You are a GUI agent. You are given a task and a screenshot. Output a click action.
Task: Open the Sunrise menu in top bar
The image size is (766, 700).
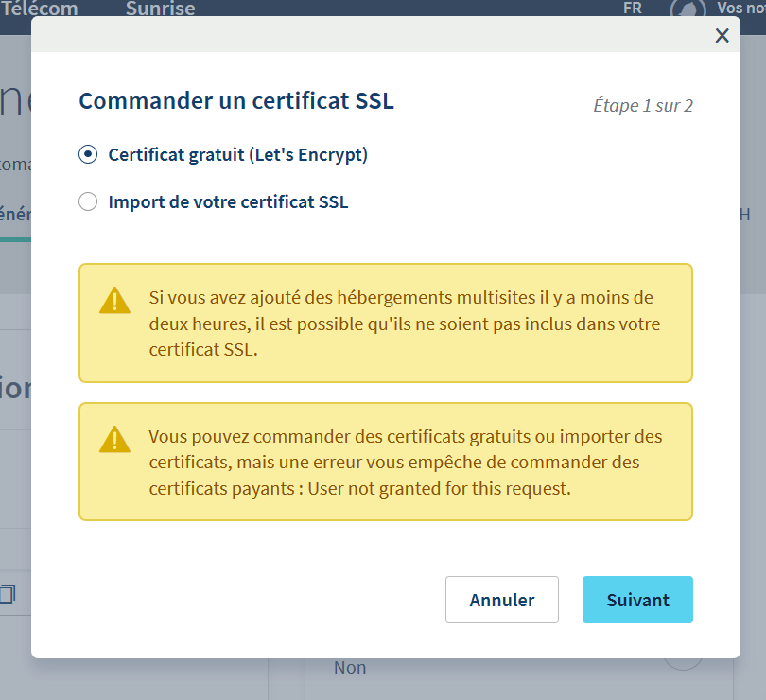(160, 9)
